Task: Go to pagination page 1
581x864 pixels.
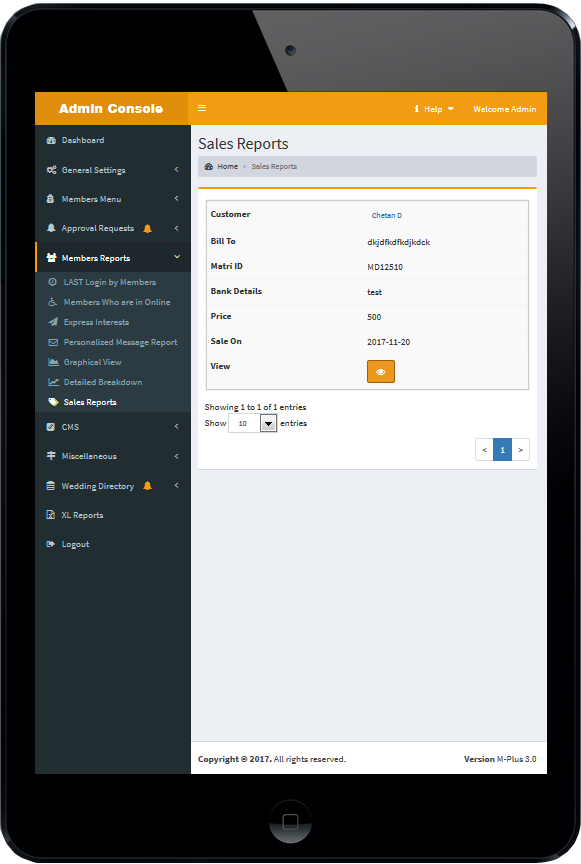Action: coord(502,450)
